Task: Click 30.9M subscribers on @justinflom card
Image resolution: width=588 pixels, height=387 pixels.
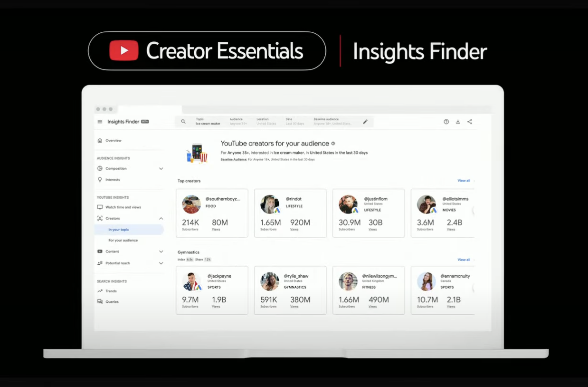Action: point(350,222)
